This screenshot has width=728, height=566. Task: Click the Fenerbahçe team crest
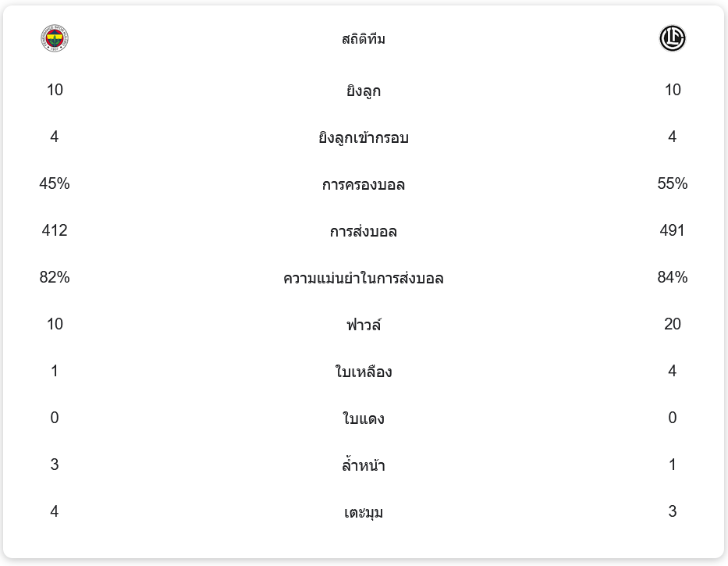[x=55, y=38]
